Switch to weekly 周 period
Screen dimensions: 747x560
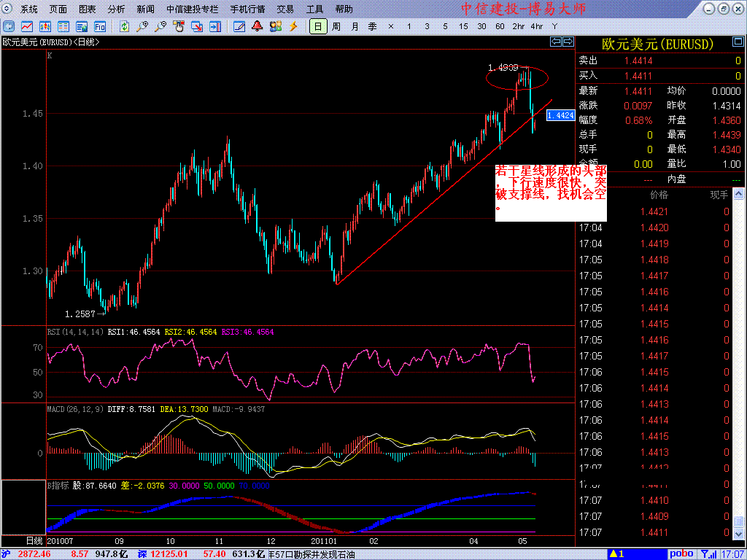(336, 27)
